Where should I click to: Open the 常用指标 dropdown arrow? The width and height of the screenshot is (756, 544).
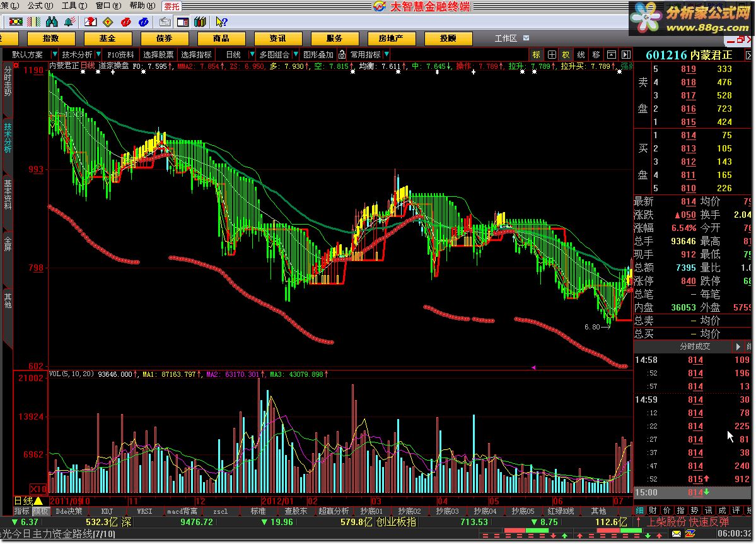[x=387, y=54]
